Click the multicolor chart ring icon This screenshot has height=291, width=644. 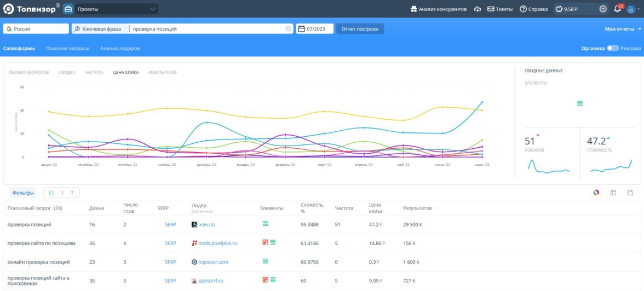(596, 193)
